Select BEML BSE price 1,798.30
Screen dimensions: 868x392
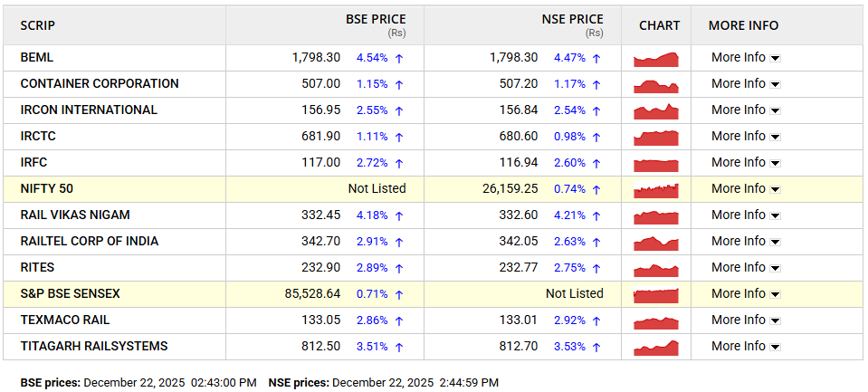(316, 58)
